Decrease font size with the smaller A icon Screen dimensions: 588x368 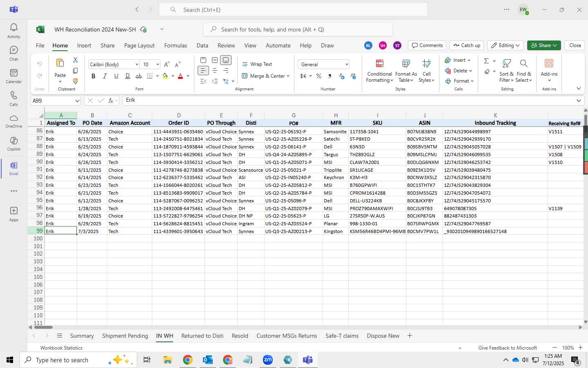pos(178,64)
